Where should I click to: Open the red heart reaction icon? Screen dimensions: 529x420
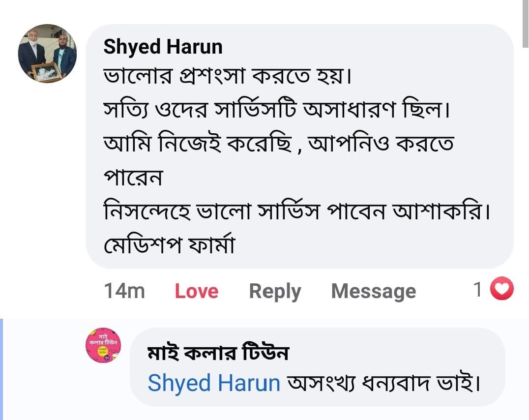pos(502,289)
